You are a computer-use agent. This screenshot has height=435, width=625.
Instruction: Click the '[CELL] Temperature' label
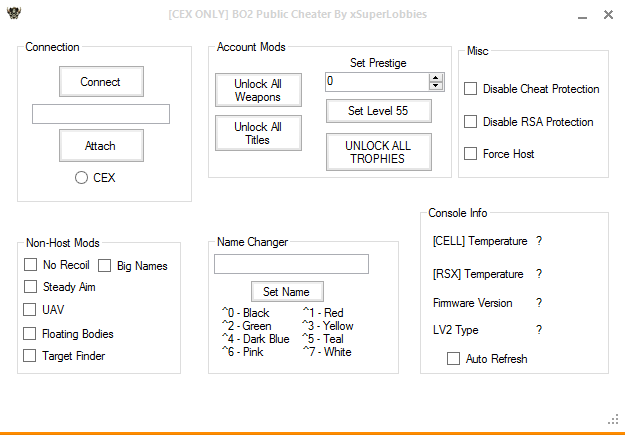click(x=480, y=241)
